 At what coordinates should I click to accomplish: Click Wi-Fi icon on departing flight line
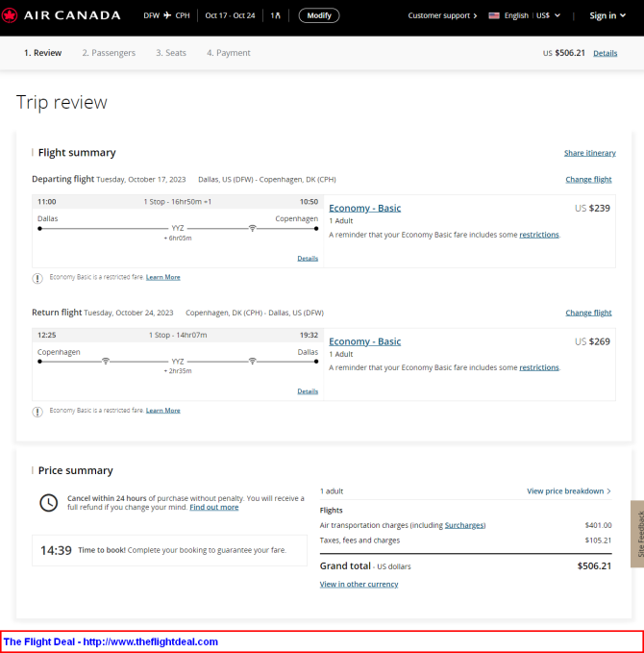pyautogui.click(x=252, y=228)
